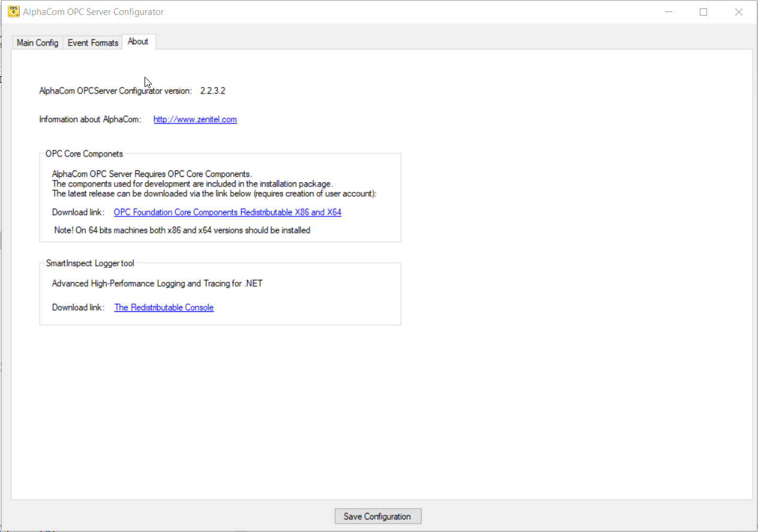This screenshot has height=532, width=758.
Task: Switch to the Main Config tab
Action: 37,43
